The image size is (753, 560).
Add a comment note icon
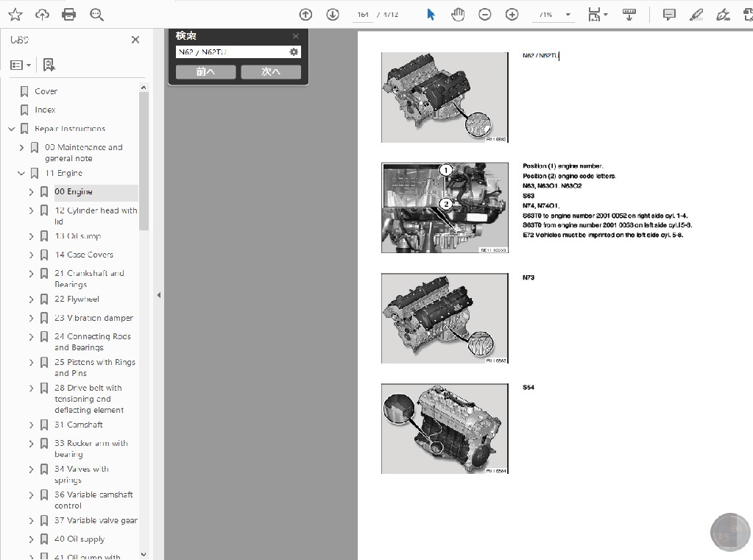click(669, 15)
